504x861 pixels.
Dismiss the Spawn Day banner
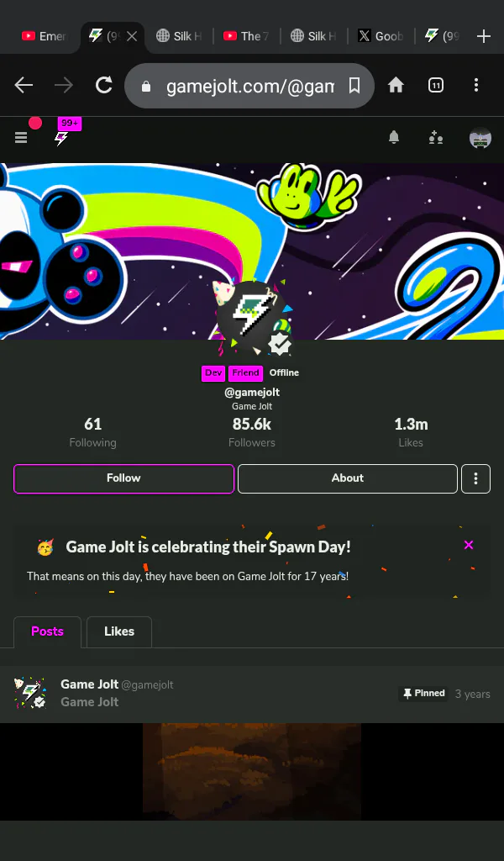click(x=469, y=545)
